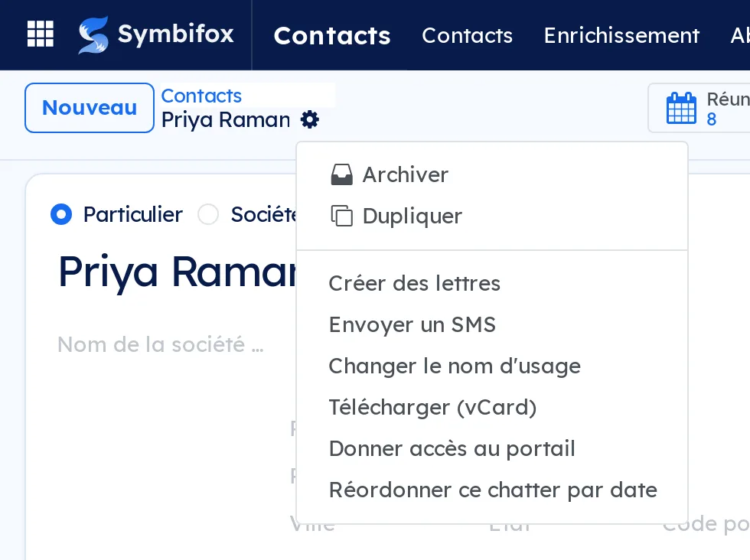The height and width of the screenshot is (560, 750).
Task: Click the Symbifox brand name
Action: click(x=175, y=34)
